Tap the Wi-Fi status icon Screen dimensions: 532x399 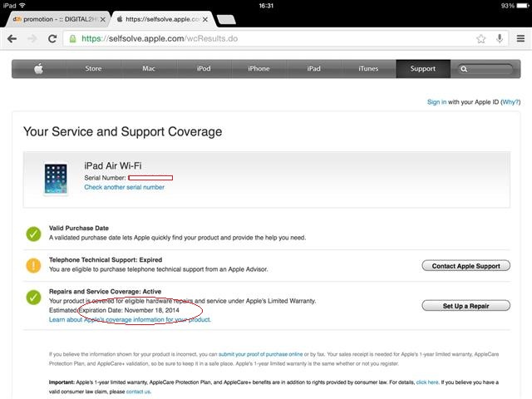tap(22, 6)
